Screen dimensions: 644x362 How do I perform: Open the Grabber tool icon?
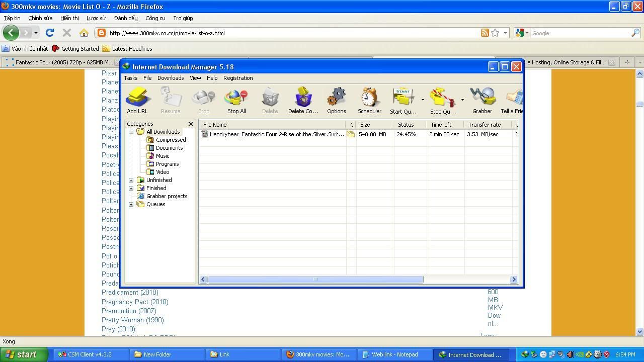click(482, 97)
